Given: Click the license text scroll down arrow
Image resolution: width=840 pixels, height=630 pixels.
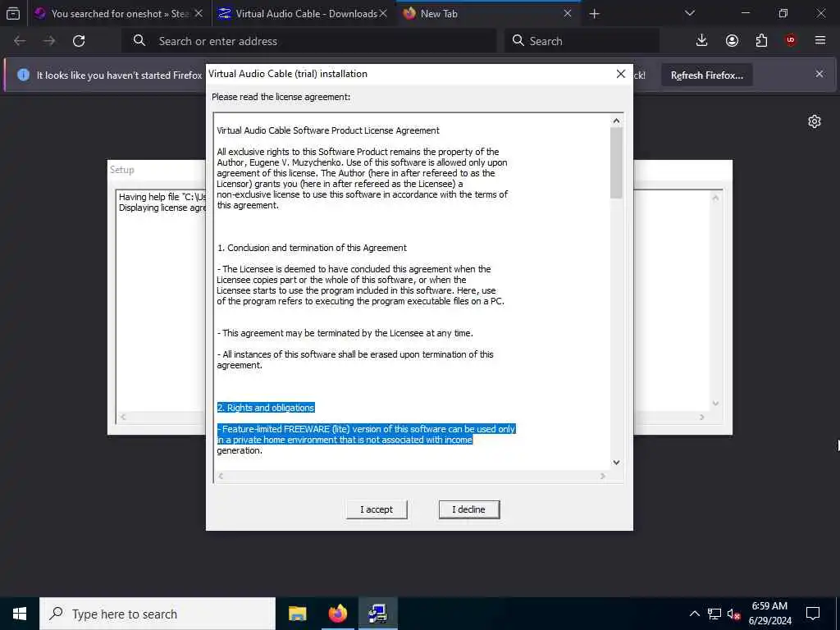Looking at the screenshot, I should click(x=616, y=463).
